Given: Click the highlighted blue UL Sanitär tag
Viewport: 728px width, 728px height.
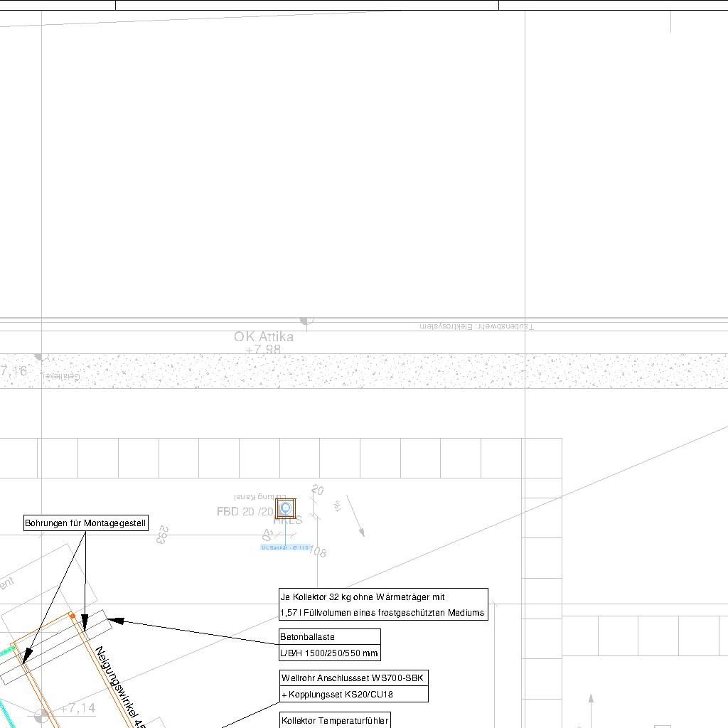Looking at the screenshot, I should click(x=286, y=547).
